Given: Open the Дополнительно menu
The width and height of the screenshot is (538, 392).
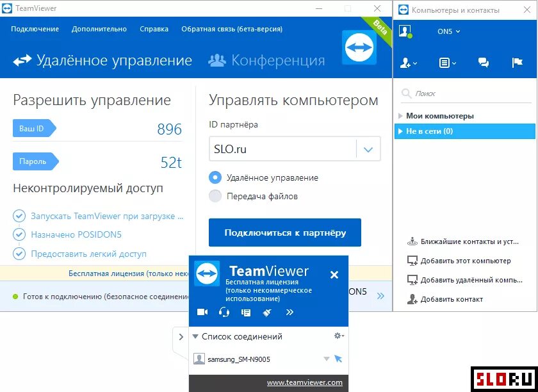Looking at the screenshot, I should (x=99, y=29).
